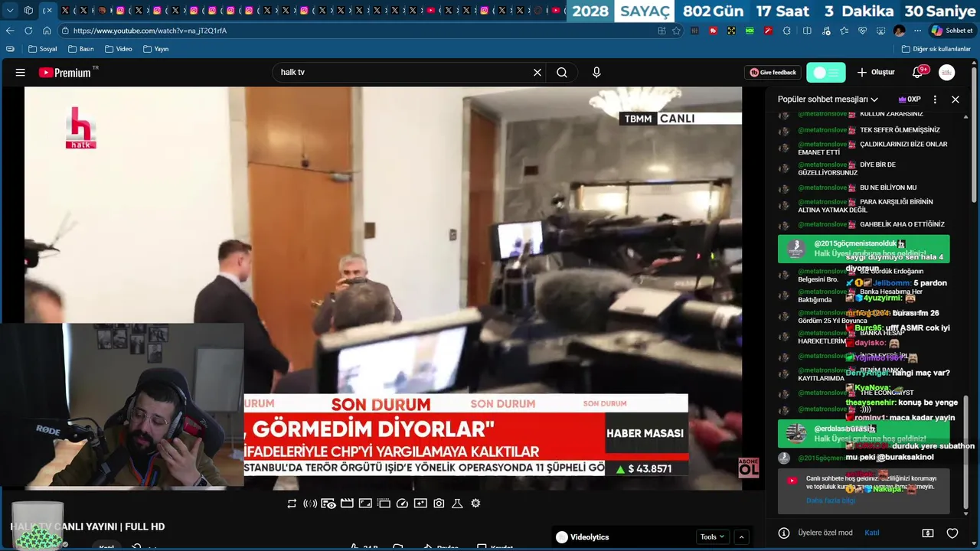Click the Oluştur create button

pyautogui.click(x=875, y=73)
